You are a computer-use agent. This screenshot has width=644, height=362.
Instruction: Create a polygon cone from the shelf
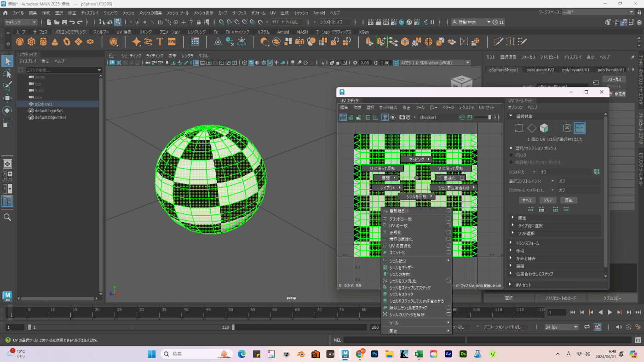pyautogui.click(x=55, y=42)
